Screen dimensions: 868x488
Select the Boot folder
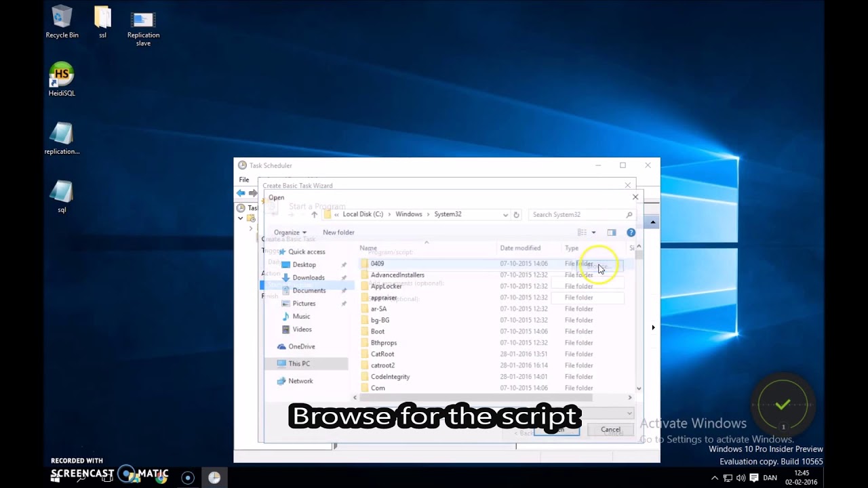[378, 331]
